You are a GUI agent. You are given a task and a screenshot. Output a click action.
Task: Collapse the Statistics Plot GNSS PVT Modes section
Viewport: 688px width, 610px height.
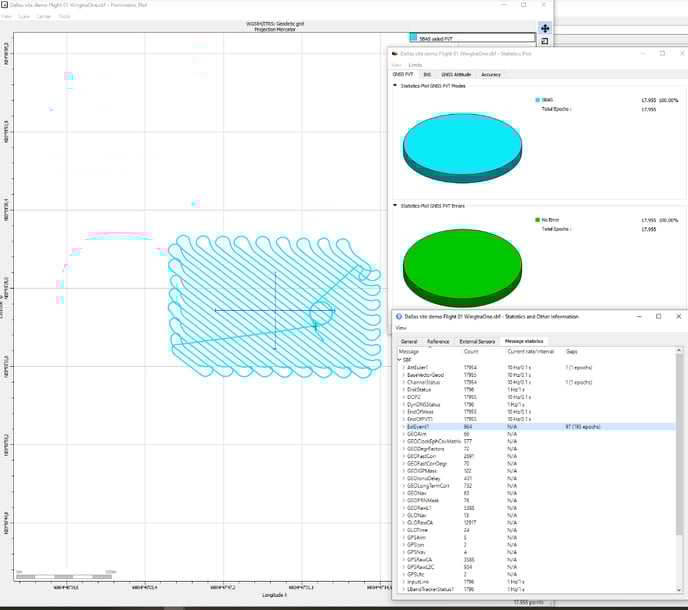(x=396, y=86)
